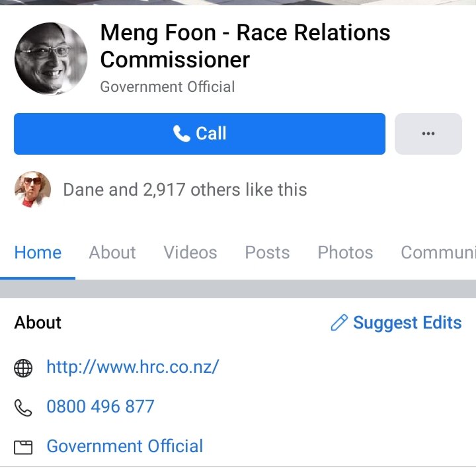Dial the 0800 496 877 number
This screenshot has width=476, height=470.
[100, 407]
